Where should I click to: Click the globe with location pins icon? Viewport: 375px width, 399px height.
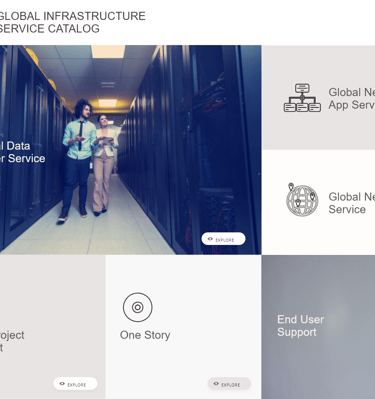[x=302, y=199]
